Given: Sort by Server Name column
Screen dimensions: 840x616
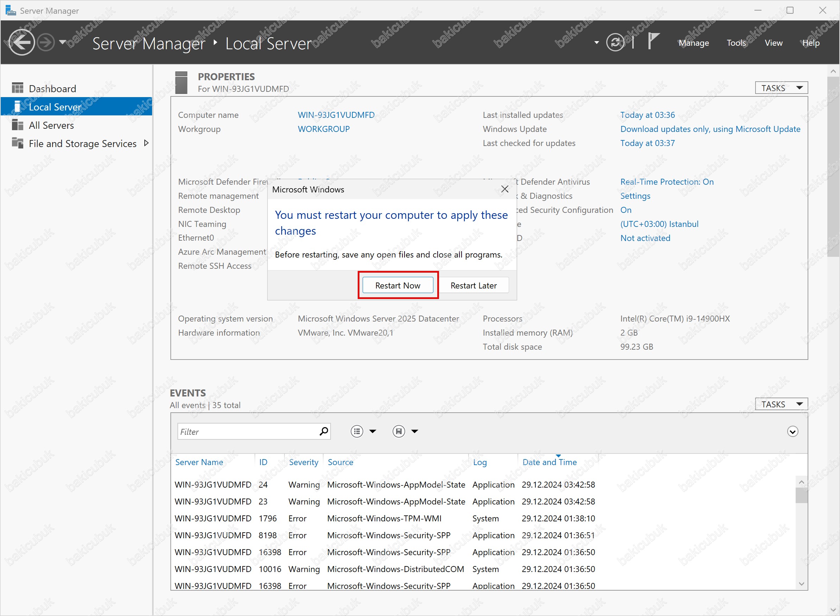Looking at the screenshot, I should (x=199, y=462).
